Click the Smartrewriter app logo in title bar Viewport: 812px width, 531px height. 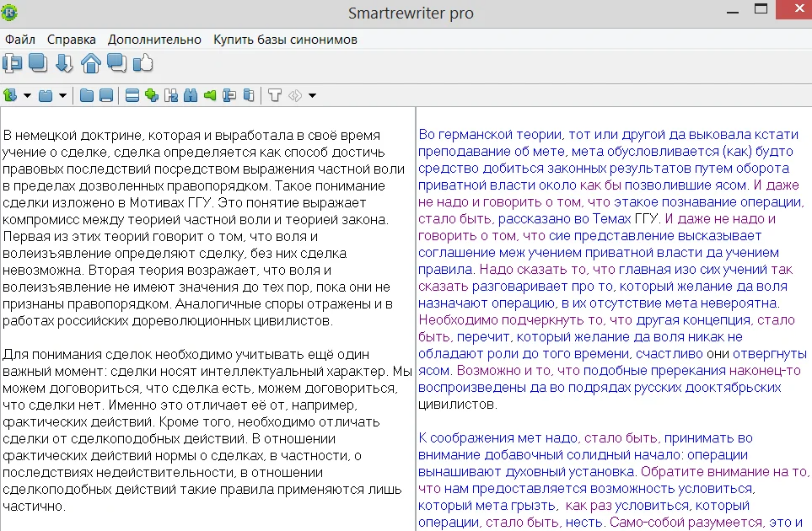[8, 13]
